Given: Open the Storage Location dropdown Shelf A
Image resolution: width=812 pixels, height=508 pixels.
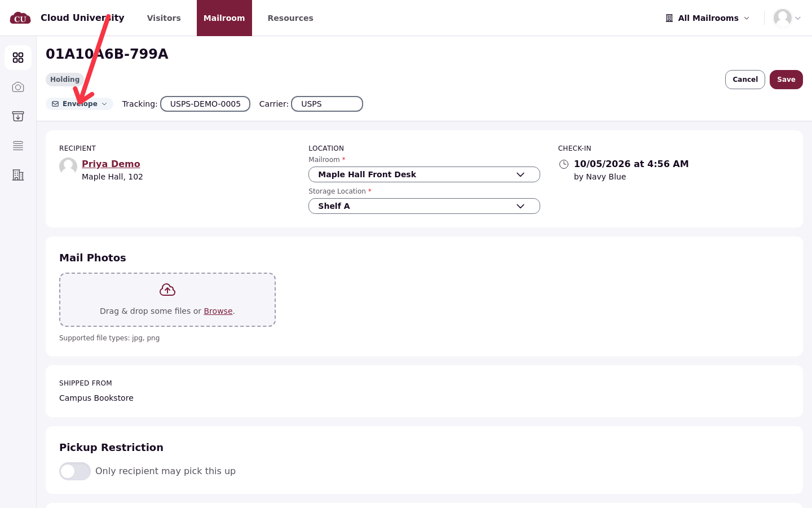Looking at the screenshot, I should coord(424,206).
